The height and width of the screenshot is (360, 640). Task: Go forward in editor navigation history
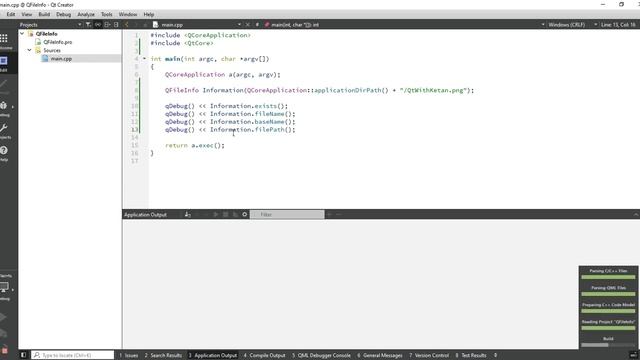tap(136, 24)
